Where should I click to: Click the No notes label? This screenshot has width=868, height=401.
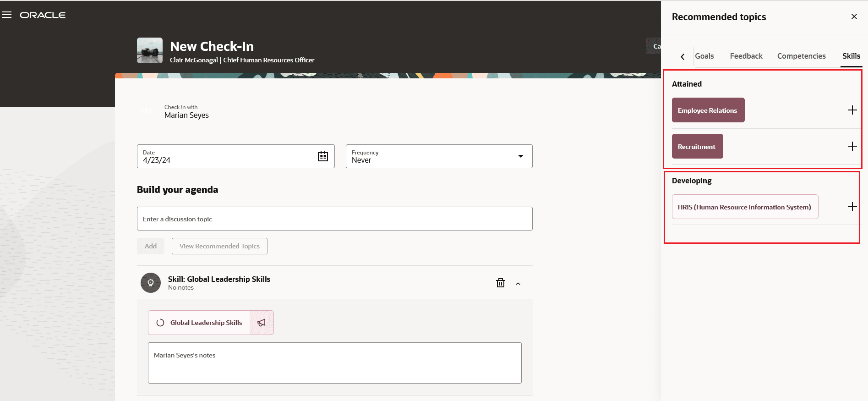pyautogui.click(x=181, y=288)
